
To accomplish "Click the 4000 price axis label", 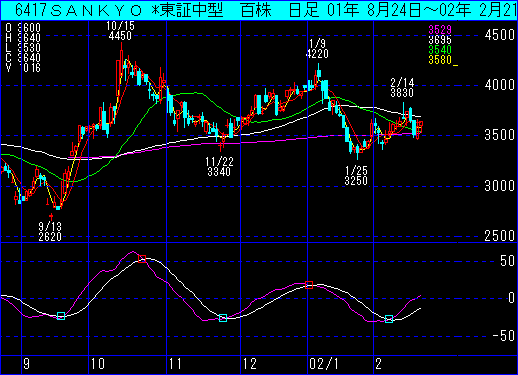I will click(500, 85).
